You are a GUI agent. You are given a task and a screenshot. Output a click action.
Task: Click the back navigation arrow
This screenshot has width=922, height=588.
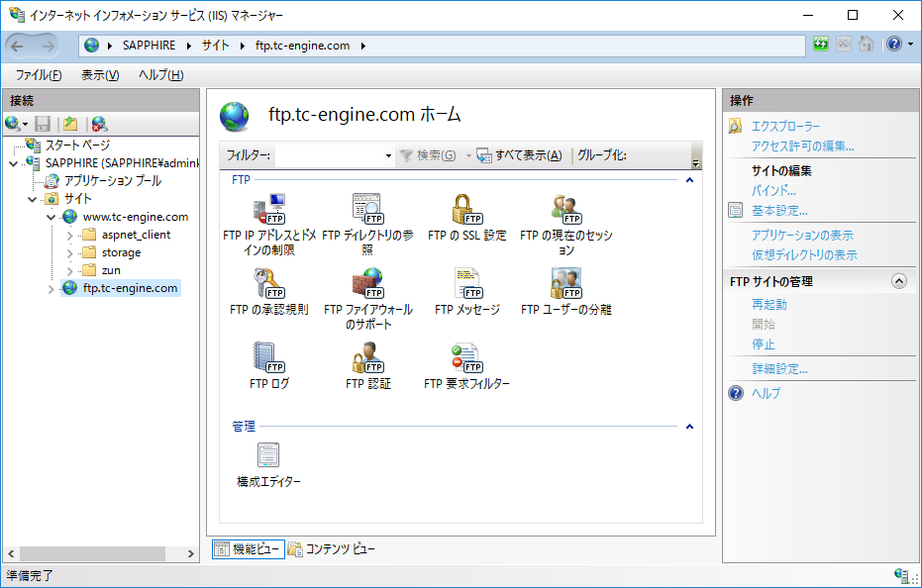click(x=17, y=46)
